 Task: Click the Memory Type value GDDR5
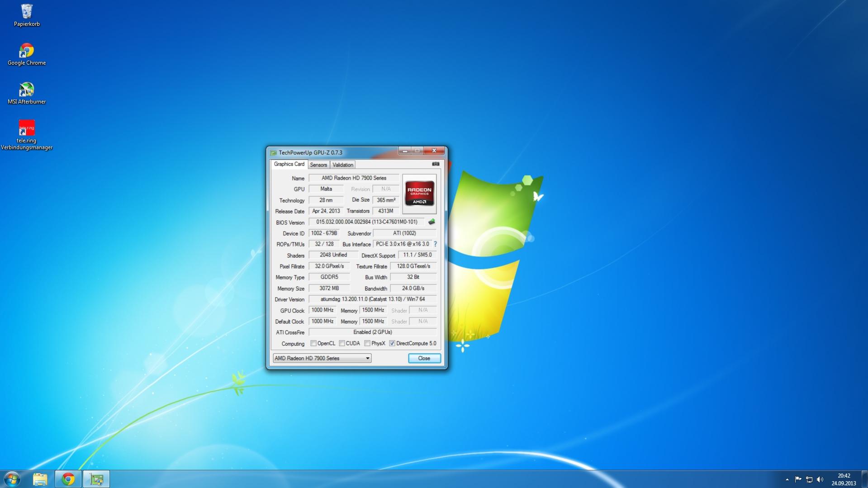pyautogui.click(x=329, y=277)
